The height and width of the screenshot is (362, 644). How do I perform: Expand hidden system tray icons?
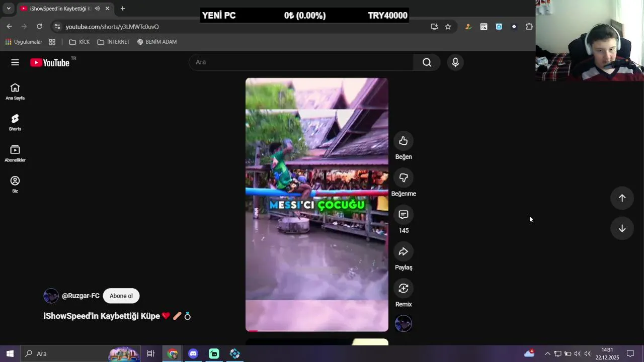547,353
